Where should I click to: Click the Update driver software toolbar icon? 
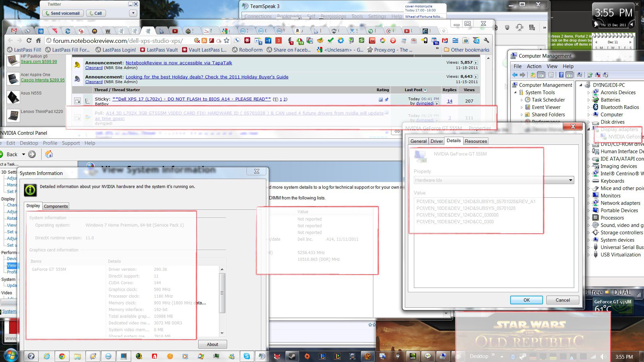click(x=590, y=75)
